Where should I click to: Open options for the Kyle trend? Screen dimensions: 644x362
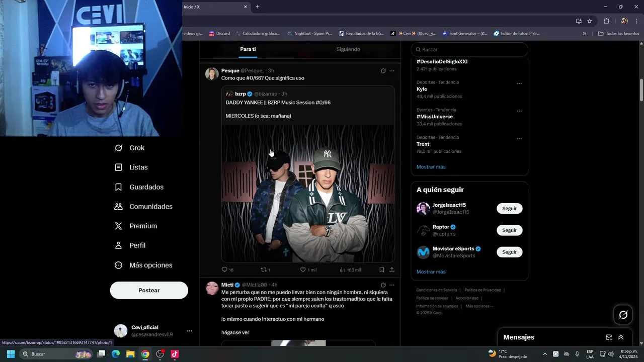519,84
